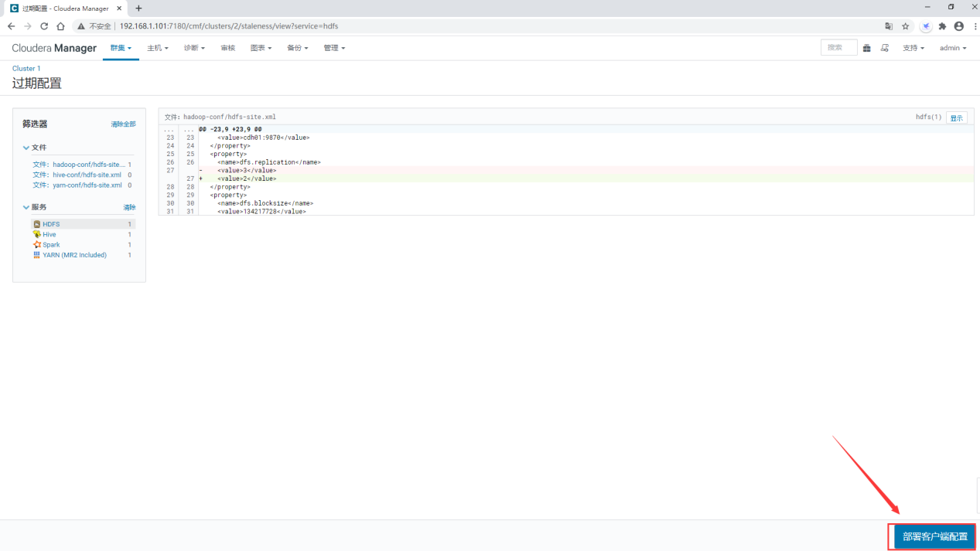Open the blue bird extension icon
This screenshot has height=551, width=980.
[x=926, y=26]
